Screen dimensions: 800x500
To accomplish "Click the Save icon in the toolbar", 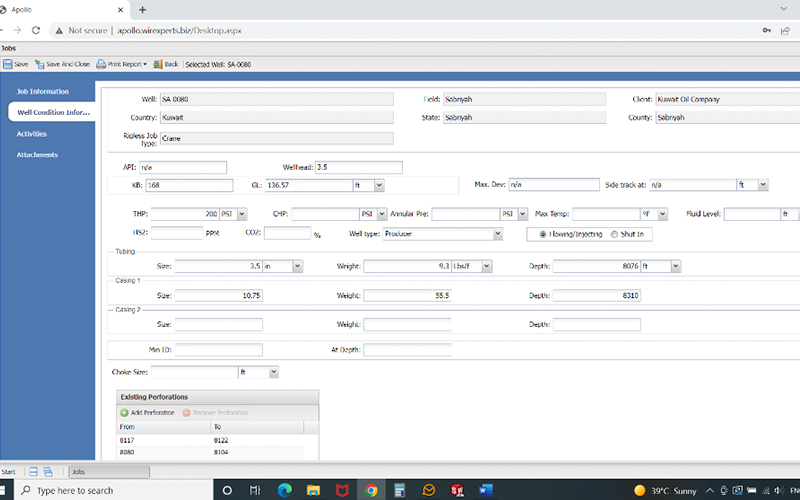I will 8,64.
